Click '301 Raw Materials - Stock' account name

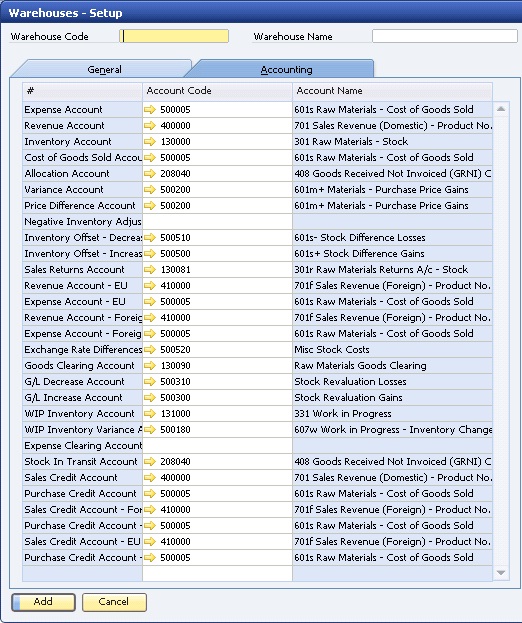click(x=351, y=141)
